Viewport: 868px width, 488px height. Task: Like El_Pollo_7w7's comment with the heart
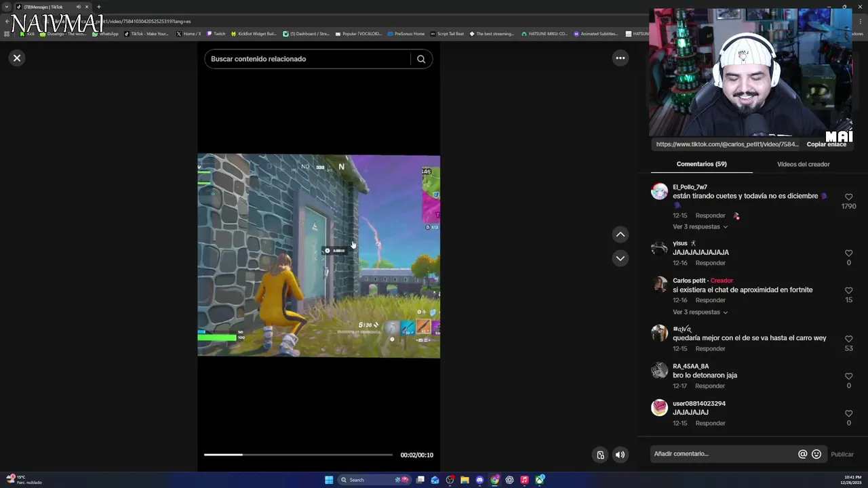tap(848, 197)
